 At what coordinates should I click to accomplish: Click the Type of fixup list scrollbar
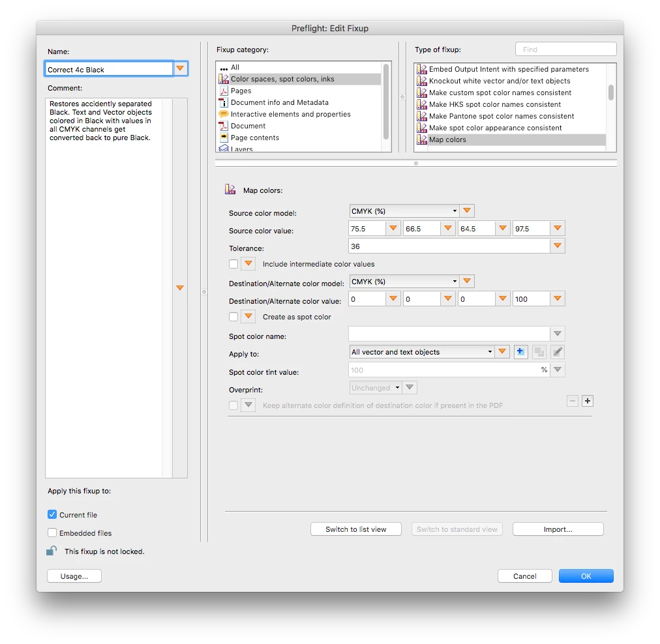pos(610,93)
